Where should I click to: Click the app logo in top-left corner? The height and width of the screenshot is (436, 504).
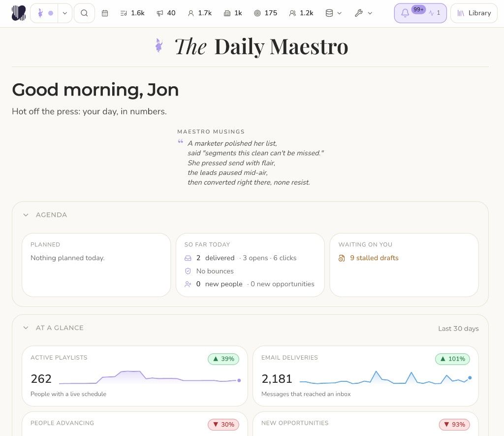(19, 13)
